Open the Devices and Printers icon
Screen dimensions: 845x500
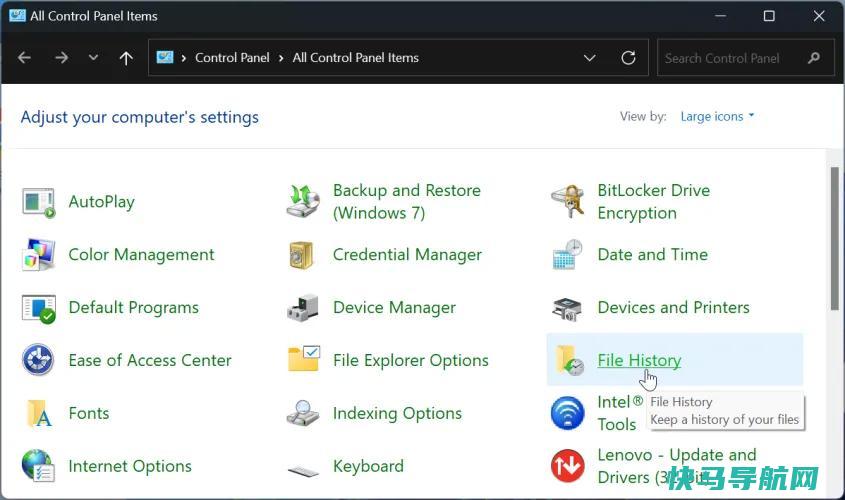point(567,309)
